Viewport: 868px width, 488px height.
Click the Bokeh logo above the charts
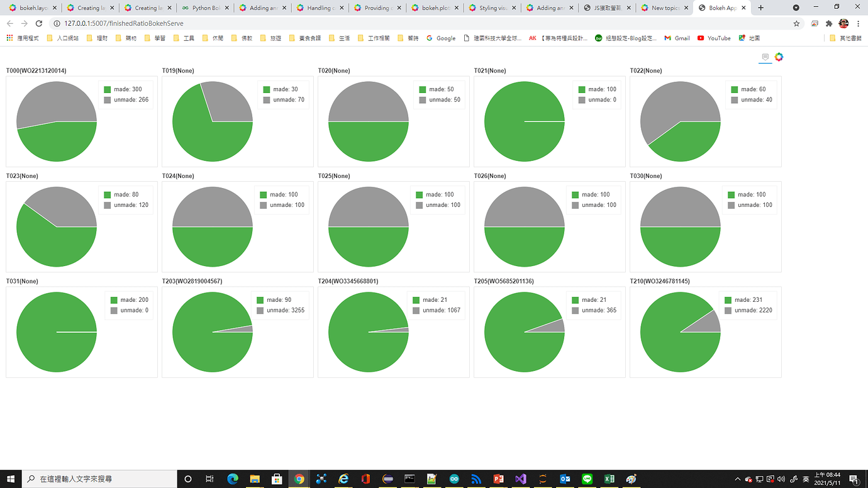(x=779, y=57)
